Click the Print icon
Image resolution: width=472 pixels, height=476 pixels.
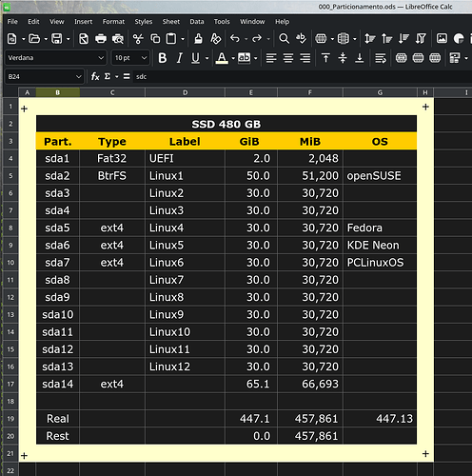[101, 39]
